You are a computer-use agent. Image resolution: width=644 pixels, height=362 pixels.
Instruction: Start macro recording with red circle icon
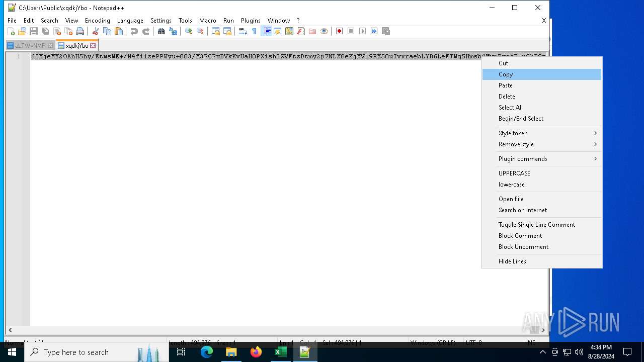339,31
